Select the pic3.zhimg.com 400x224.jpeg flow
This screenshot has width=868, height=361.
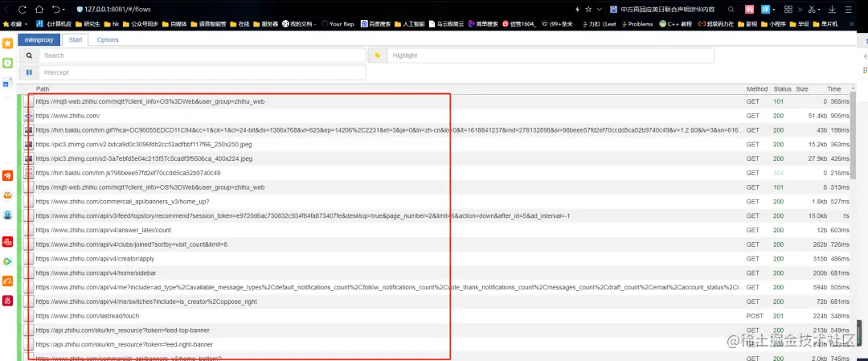coord(434,158)
